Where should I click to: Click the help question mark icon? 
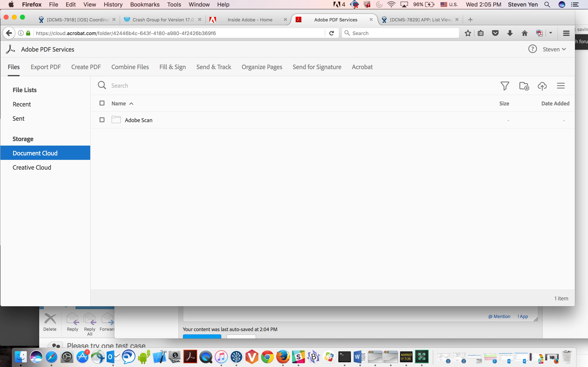tap(532, 49)
